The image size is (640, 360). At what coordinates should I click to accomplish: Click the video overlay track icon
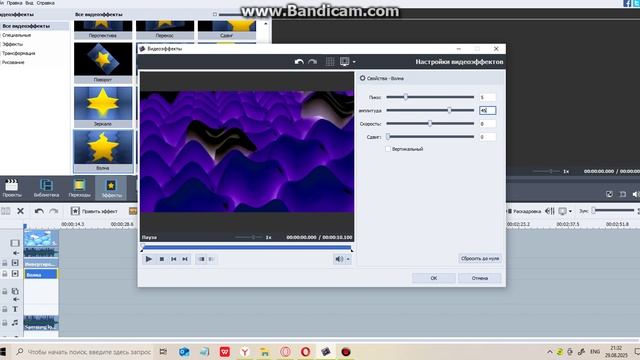coord(15,291)
